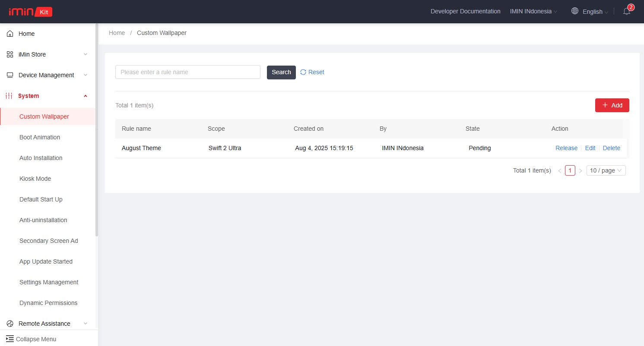Image resolution: width=644 pixels, height=346 pixels.
Task: Expand the iMin Store submenu
Action: point(86,54)
